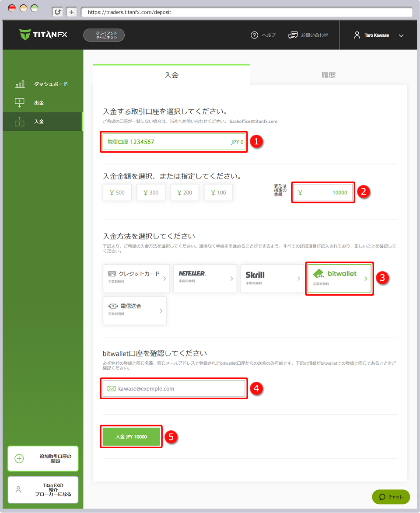
Task: Click the JPY 0 balance text
Action: pyautogui.click(x=237, y=142)
